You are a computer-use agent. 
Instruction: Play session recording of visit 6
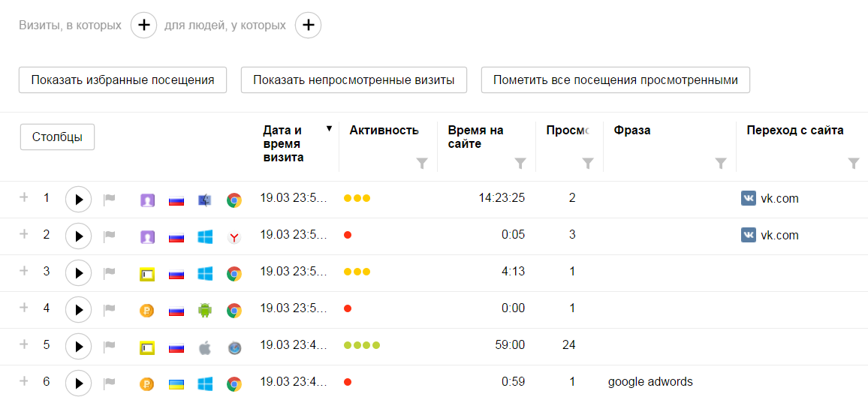pos(79,383)
